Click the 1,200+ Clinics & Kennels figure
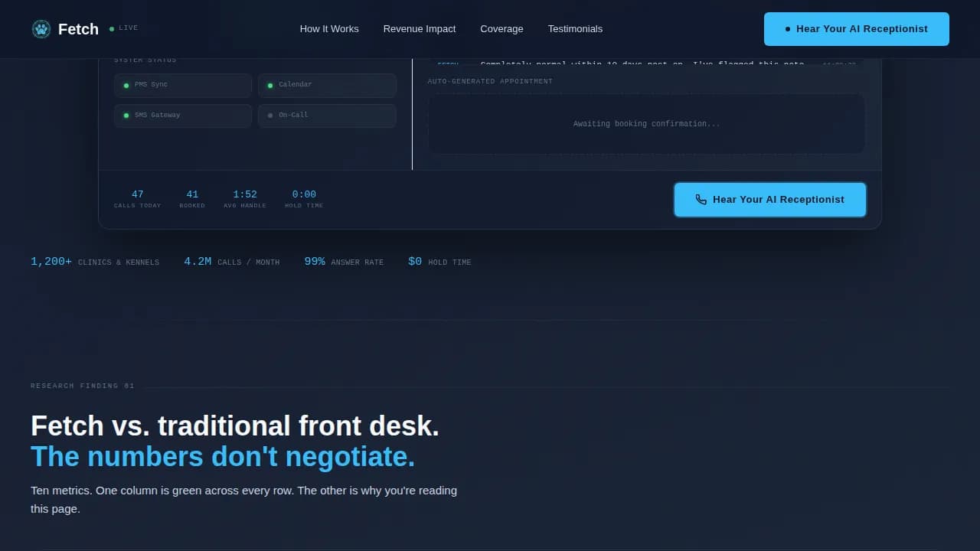Viewport: 980px width, 551px height. pyautogui.click(x=95, y=262)
